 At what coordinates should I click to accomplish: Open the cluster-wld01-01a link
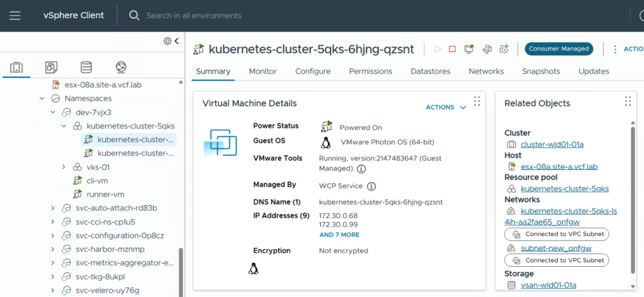coord(552,145)
